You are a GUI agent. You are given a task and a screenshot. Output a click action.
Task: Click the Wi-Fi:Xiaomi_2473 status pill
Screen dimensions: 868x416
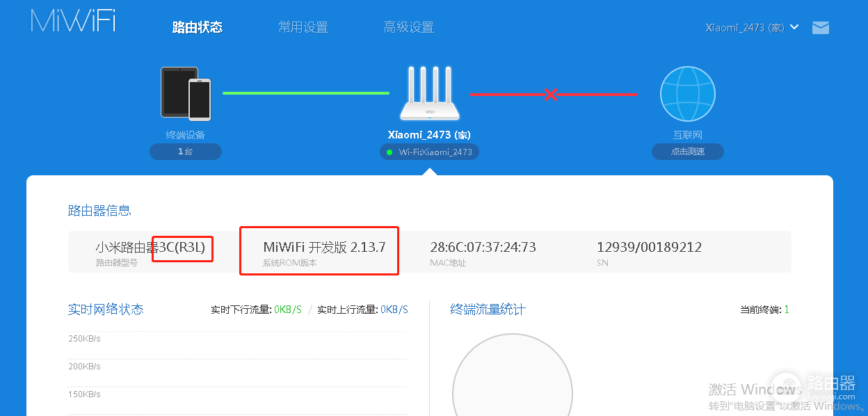click(429, 152)
